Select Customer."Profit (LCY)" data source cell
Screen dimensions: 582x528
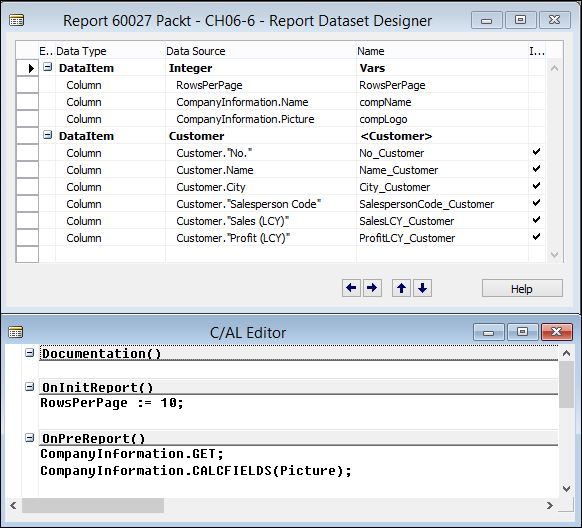click(261, 238)
